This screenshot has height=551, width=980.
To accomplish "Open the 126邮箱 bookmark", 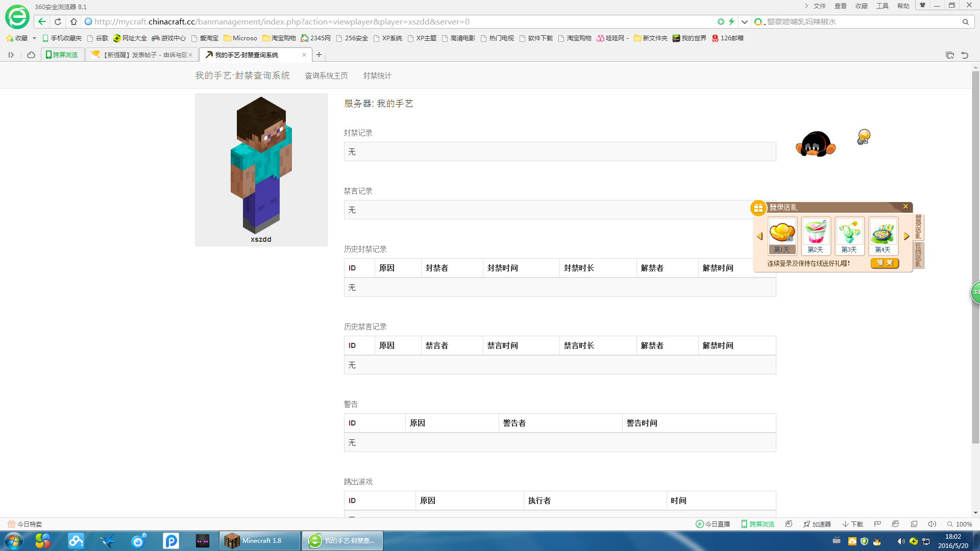I will [x=728, y=38].
